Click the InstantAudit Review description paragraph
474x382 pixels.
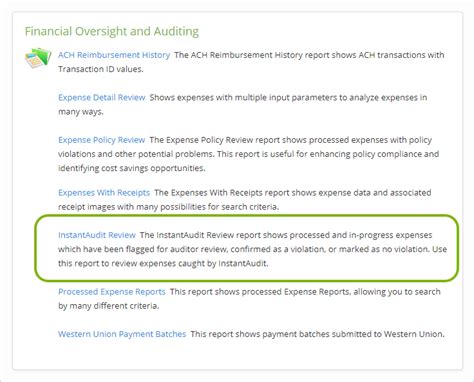[252, 249]
